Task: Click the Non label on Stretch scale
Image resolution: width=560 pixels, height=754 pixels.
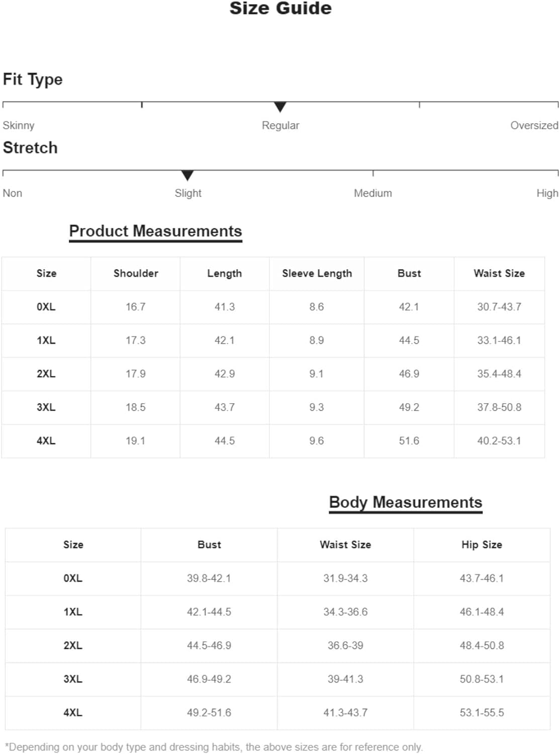Action: [x=13, y=193]
